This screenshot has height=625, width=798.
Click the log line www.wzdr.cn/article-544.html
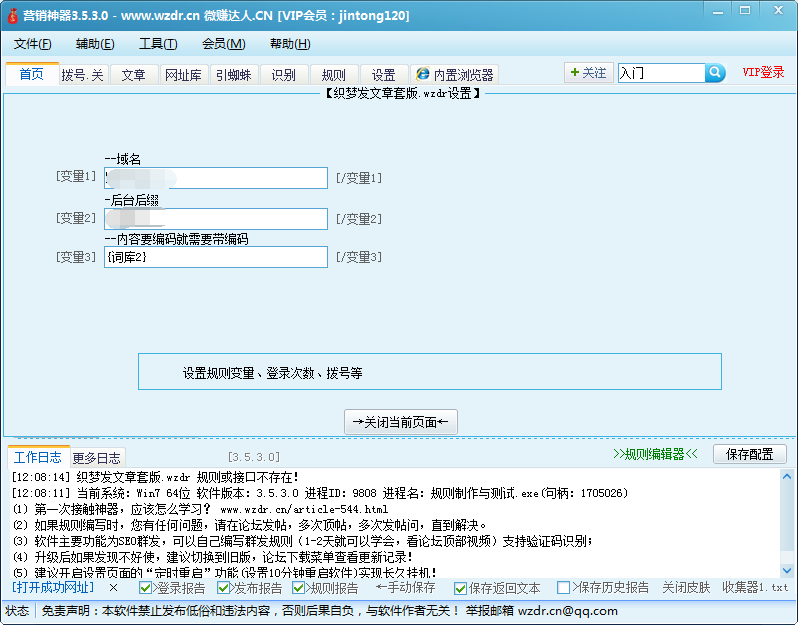click(x=304, y=509)
